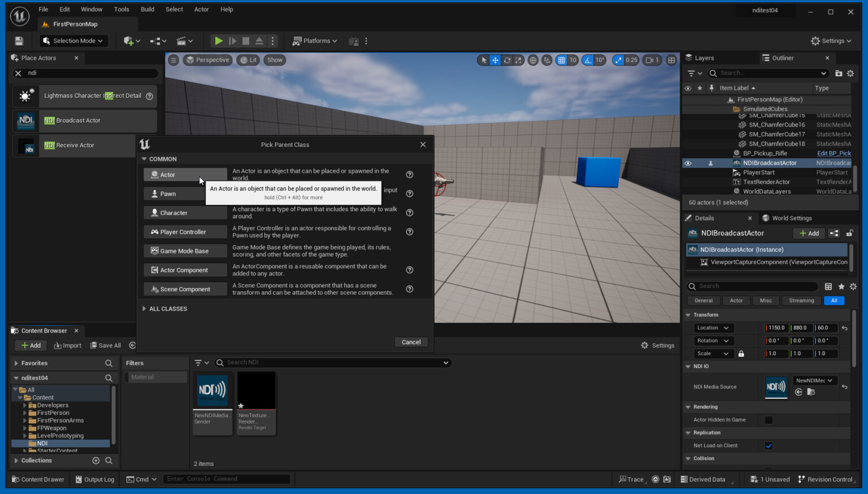Cancel the Pick Parent Class dialog
Screen dimensions: 868x494
click(x=411, y=342)
